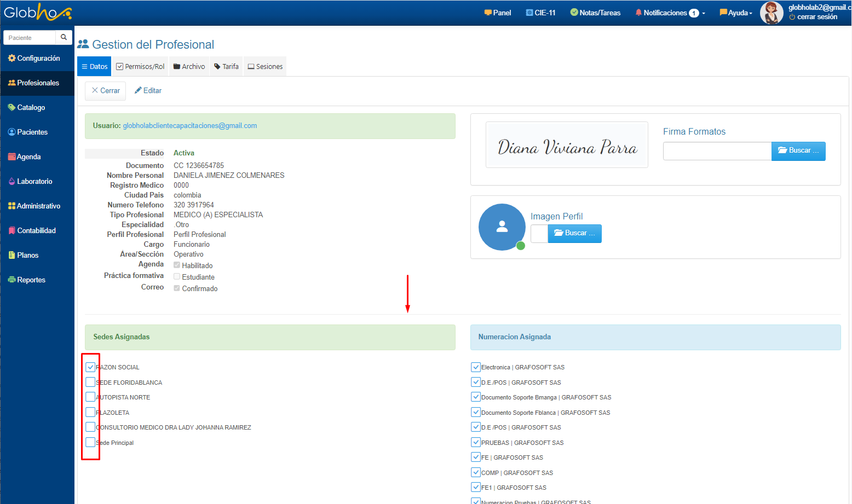The image size is (852, 504).
Task: Check the SEDE FLORIDABLANCA checkbox
Action: tap(90, 382)
